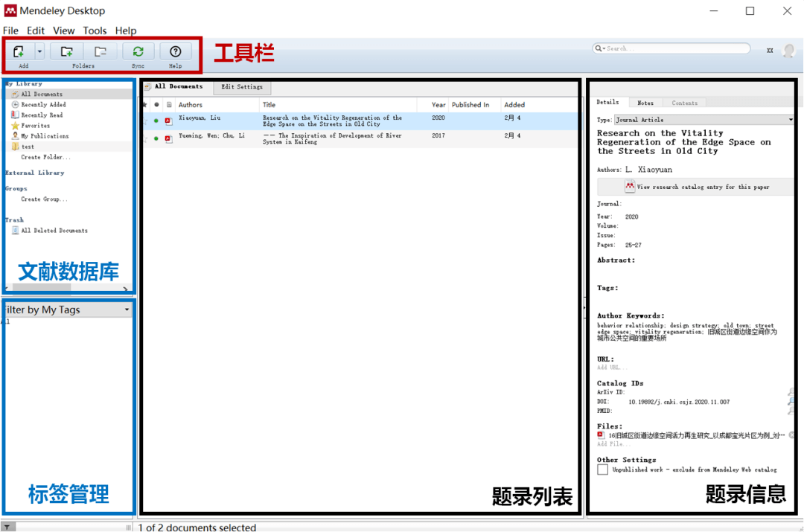The width and height of the screenshot is (804, 532).
Task: Switch to the Details tab
Action: pyautogui.click(x=607, y=103)
